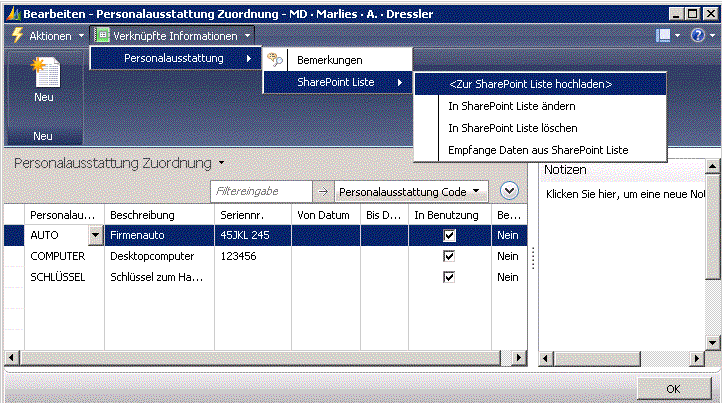Screen dimensions: 722x403
Task: Select Zur SharePoint Liste hochladen
Action: [531, 84]
